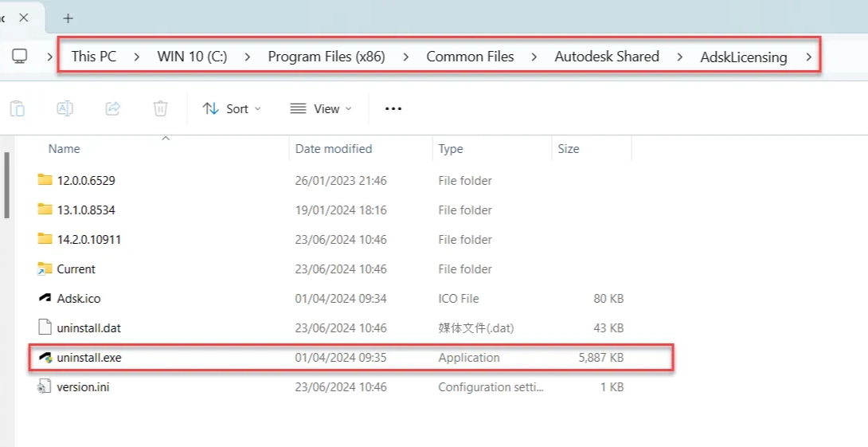
Task: Navigate to WIN 10 (C:) breadcrumb
Action: pos(192,57)
